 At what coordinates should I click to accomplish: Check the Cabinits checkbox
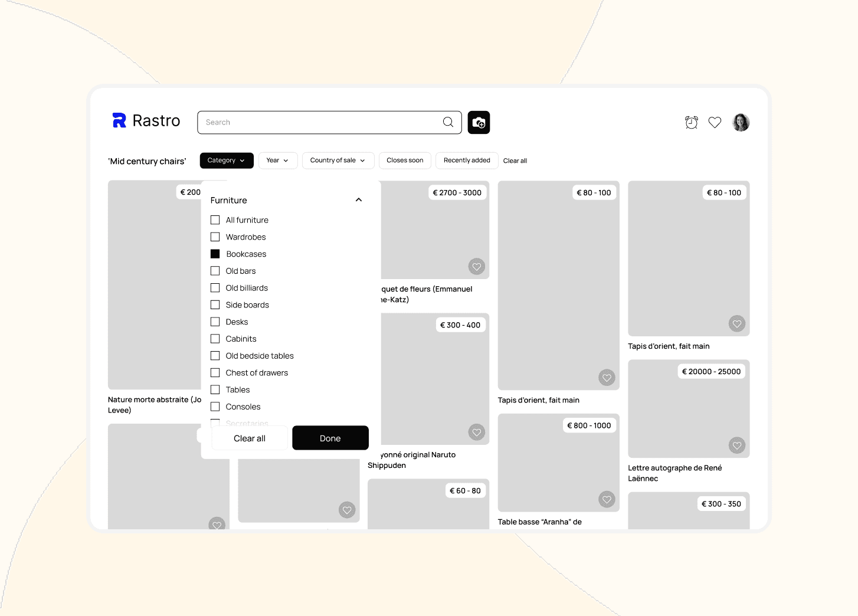[215, 339]
